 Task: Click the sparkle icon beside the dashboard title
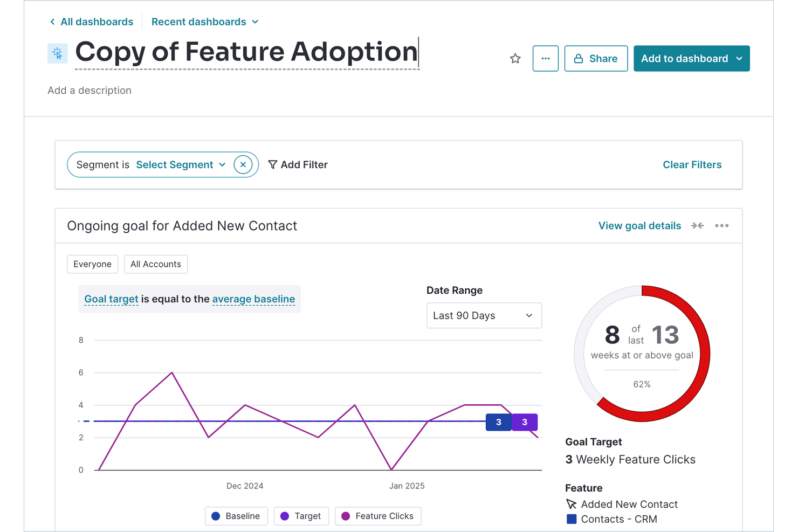57,53
